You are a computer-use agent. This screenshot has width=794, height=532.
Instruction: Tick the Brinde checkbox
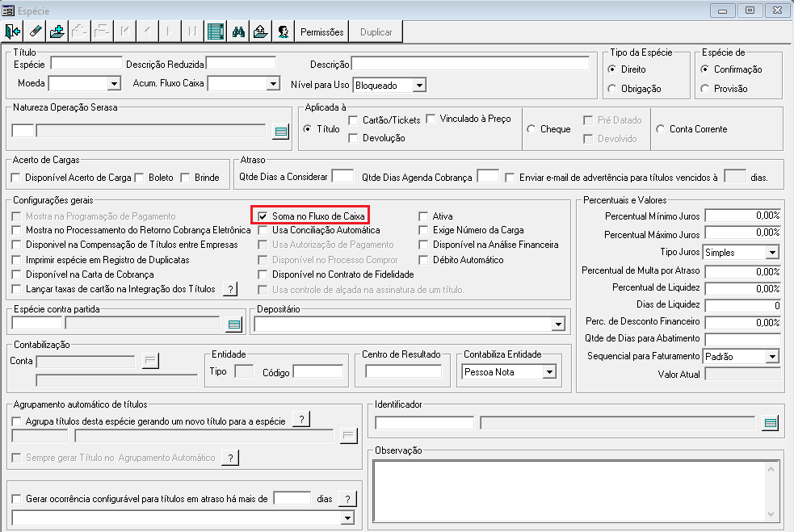pos(185,178)
